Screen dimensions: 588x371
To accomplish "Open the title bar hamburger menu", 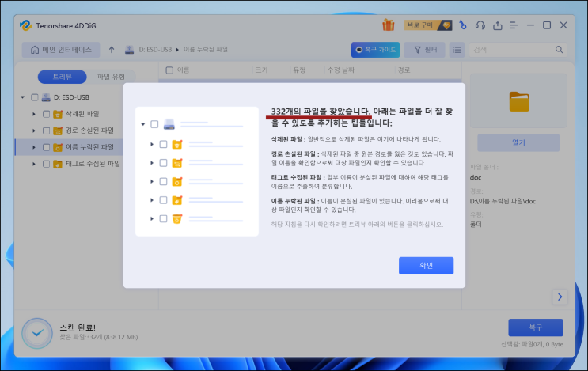I will pos(514,25).
